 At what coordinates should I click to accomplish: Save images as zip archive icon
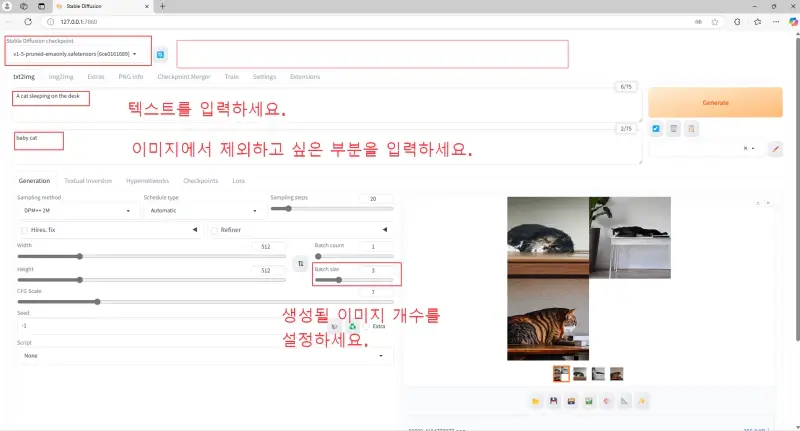point(571,401)
